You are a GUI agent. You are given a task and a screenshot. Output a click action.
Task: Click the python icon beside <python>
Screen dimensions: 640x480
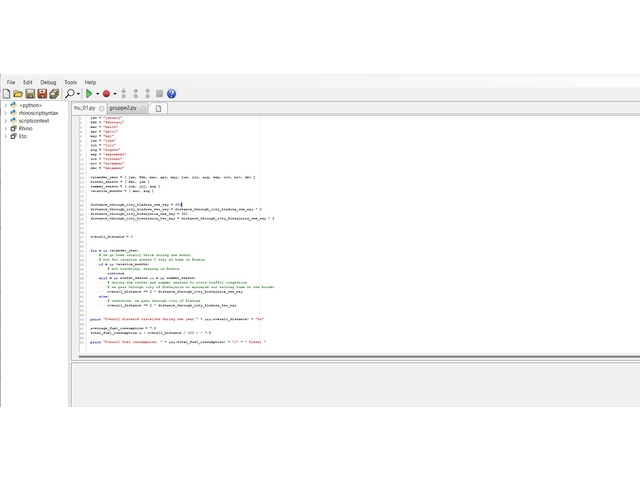coord(13,105)
